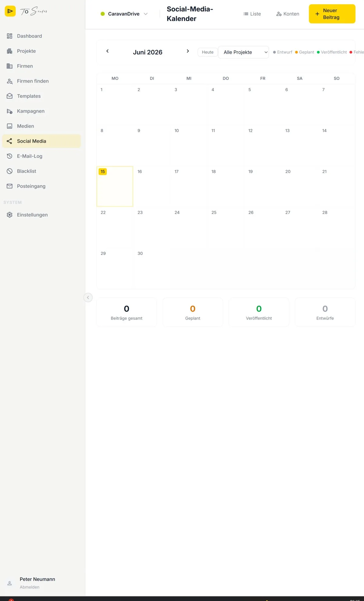Image resolution: width=364 pixels, height=601 pixels.
Task: Click the Liste list icon
Action: coord(246,14)
